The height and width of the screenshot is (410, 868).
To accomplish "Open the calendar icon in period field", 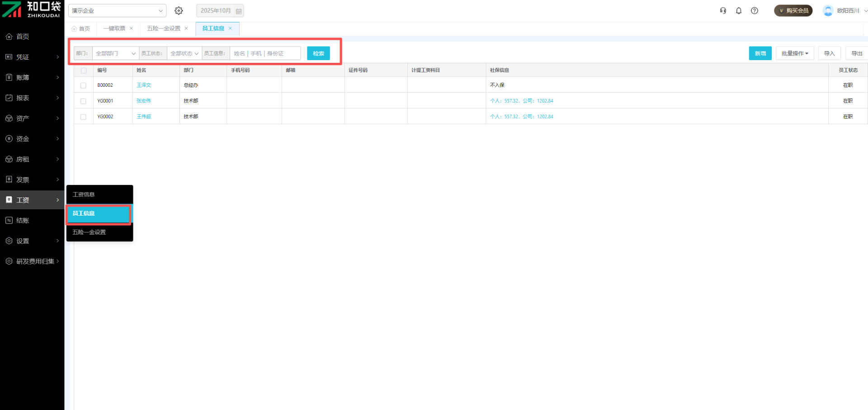I will [x=239, y=11].
